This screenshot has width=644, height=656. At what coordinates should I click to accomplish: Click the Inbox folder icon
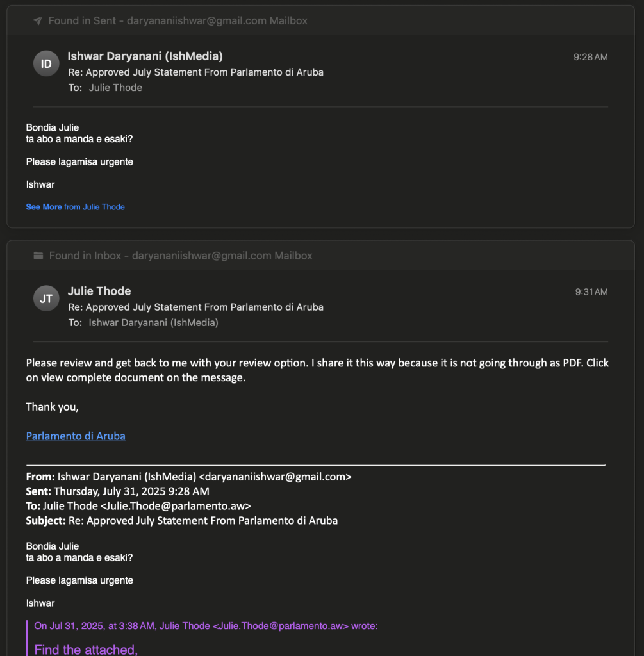[38, 256]
